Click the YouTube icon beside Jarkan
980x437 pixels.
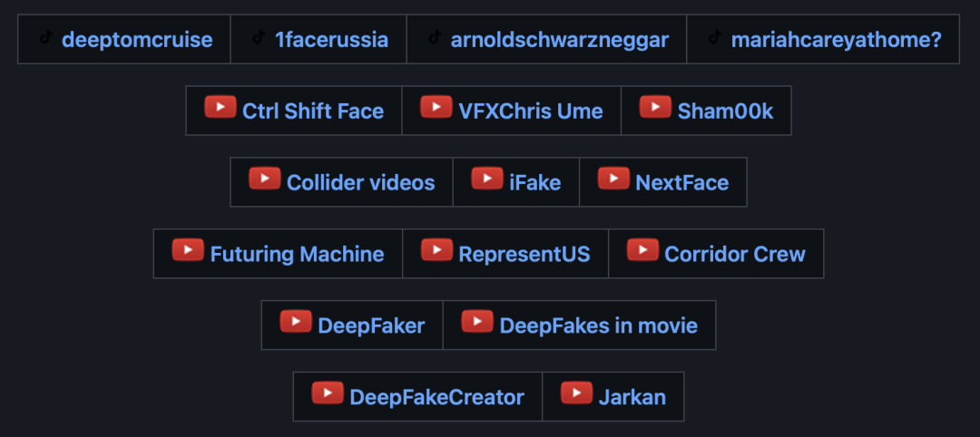pyautogui.click(x=576, y=393)
